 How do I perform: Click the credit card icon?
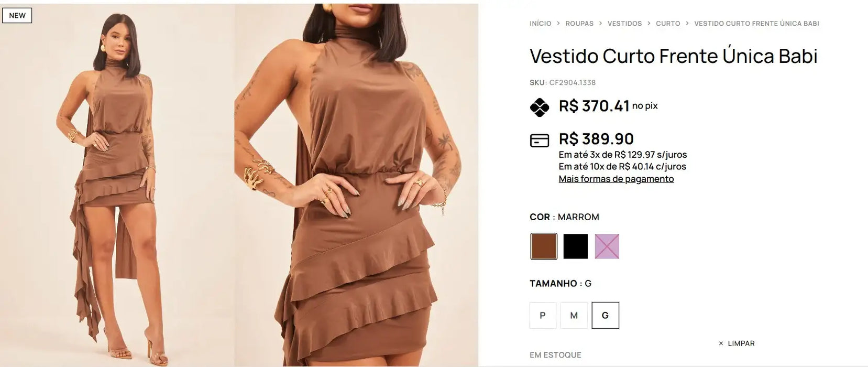tap(540, 141)
